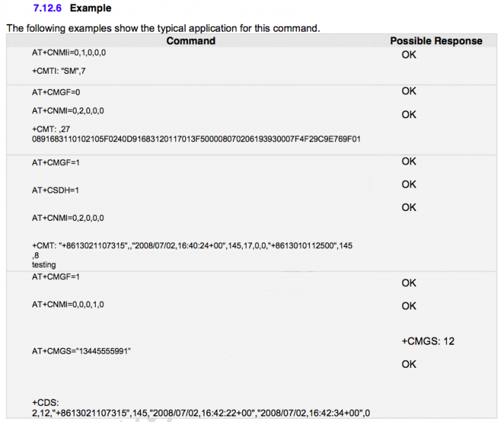This screenshot has width=504, height=422.
Task: Click the AT+CMGF=0 command
Action: 56,93
